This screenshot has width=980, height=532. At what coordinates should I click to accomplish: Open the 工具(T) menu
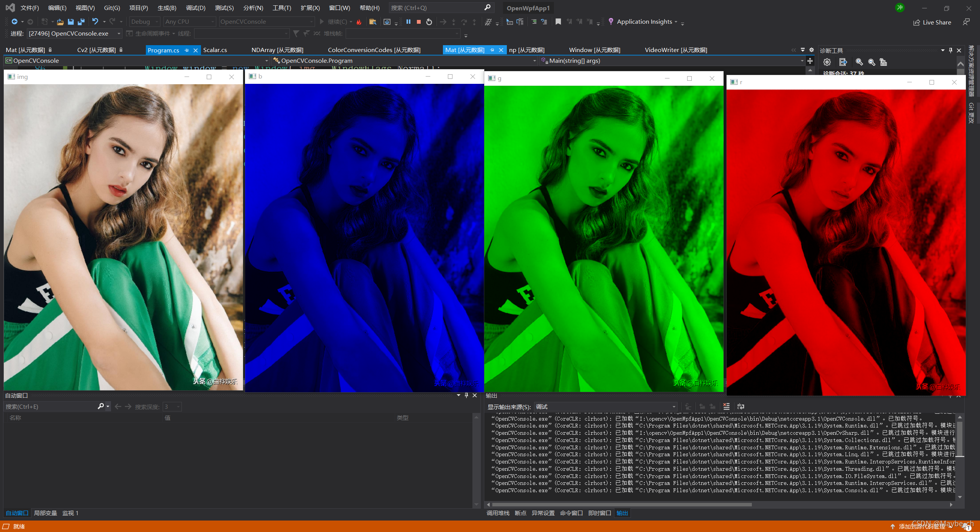(282, 8)
